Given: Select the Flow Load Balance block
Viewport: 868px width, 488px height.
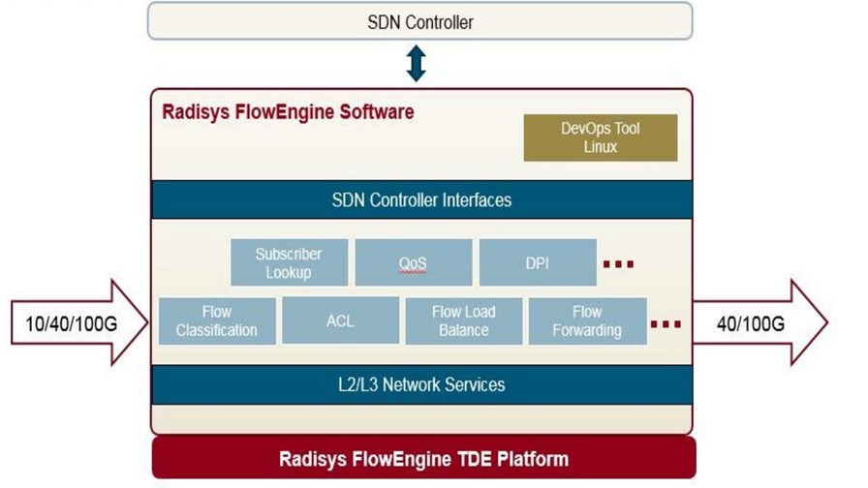Looking at the screenshot, I should [464, 320].
